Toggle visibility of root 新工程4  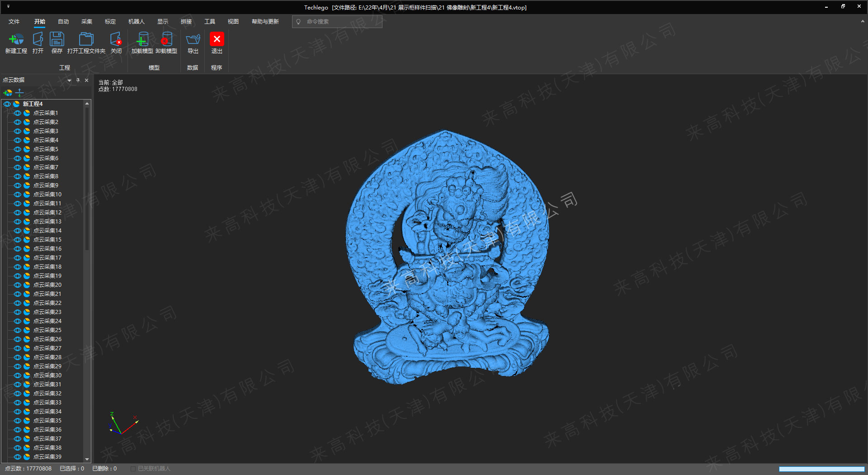pyautogui.click(x=7, y=104)
